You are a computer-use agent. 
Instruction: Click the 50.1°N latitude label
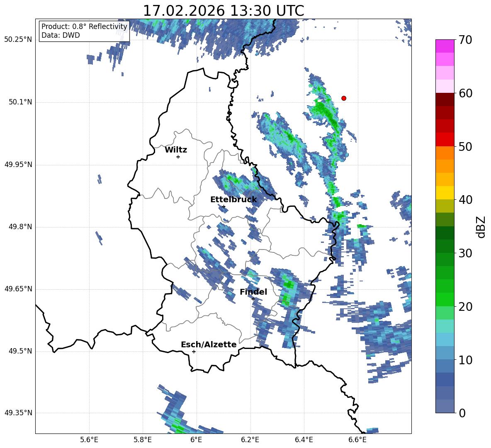pyautogui.click(x=20, y=102)
